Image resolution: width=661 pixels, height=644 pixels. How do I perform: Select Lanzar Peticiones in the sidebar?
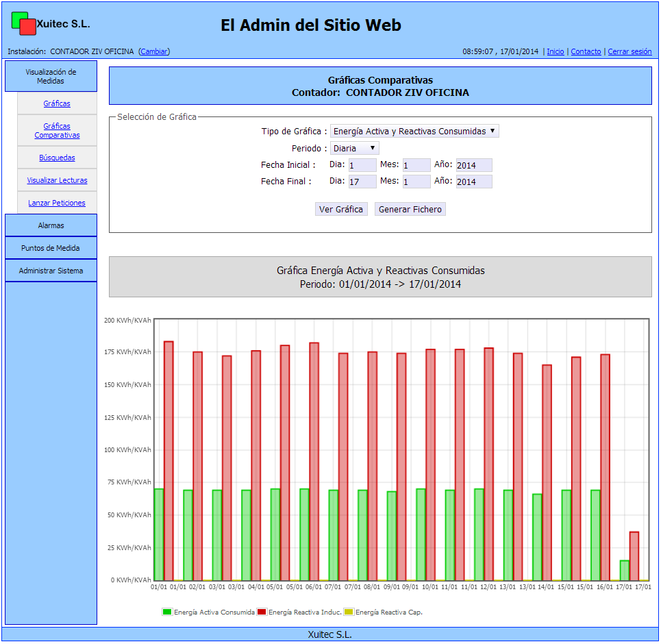57,203
